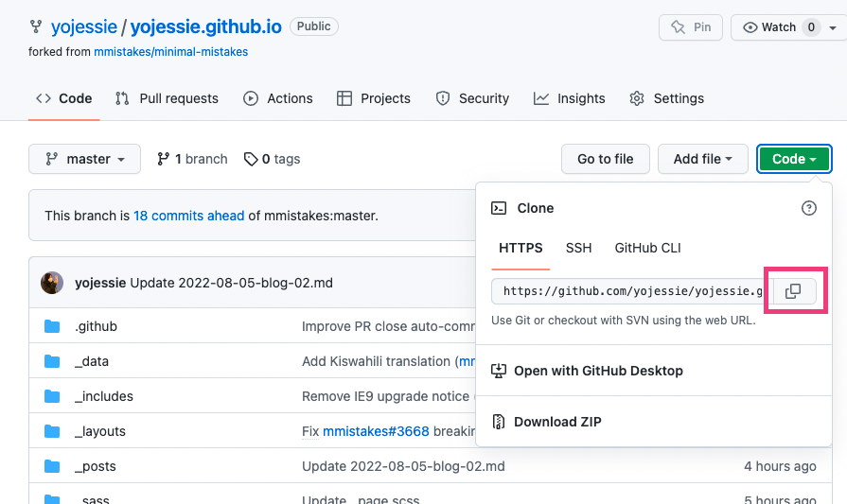847x504 pixels.
Task: Click the Settings gear icon
Action: (x=637, y=98)
